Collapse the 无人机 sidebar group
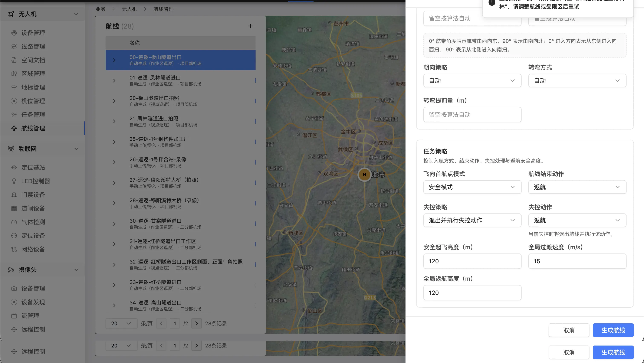Image resolution: width=644 pixels, height=363 pixels. tap(76, 14)
